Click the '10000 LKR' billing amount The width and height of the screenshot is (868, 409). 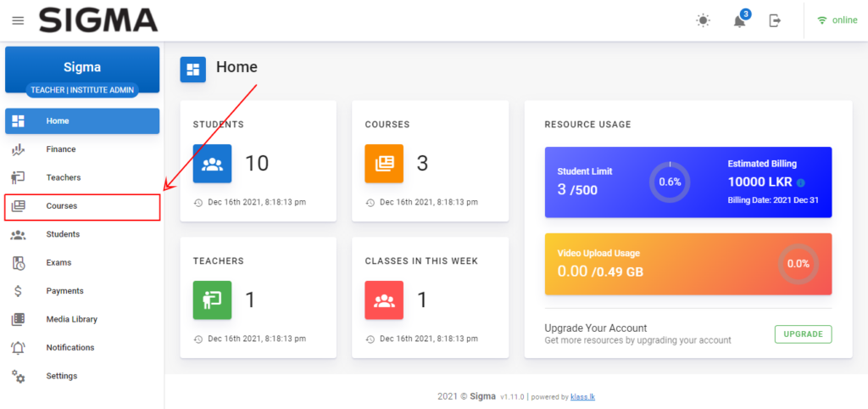pos(760,182)
